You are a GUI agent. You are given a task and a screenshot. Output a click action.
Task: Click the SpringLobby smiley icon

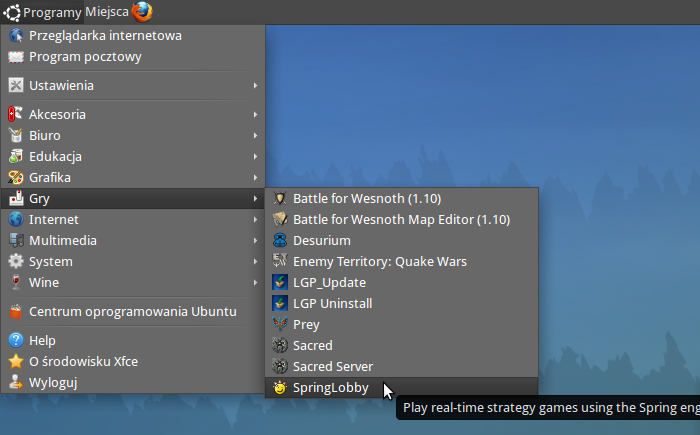pyautogui.click(x=280, y=388)
